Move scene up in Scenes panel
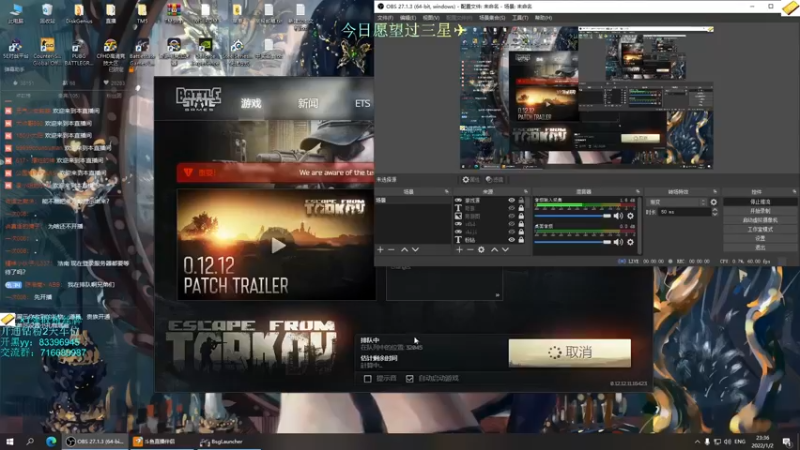Screen dimensions: 800x450 click(404, 249)
